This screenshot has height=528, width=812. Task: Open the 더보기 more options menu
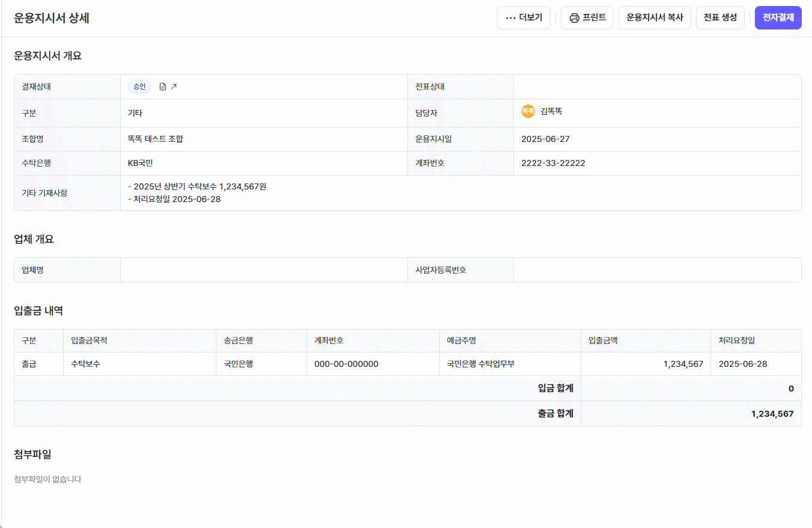[x=524, y=18]
